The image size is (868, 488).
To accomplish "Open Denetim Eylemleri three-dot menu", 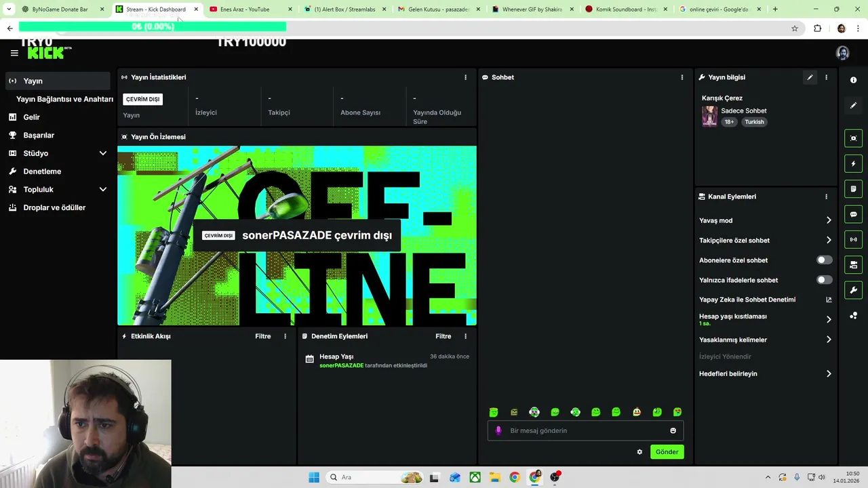I will [x=465, y=336].
